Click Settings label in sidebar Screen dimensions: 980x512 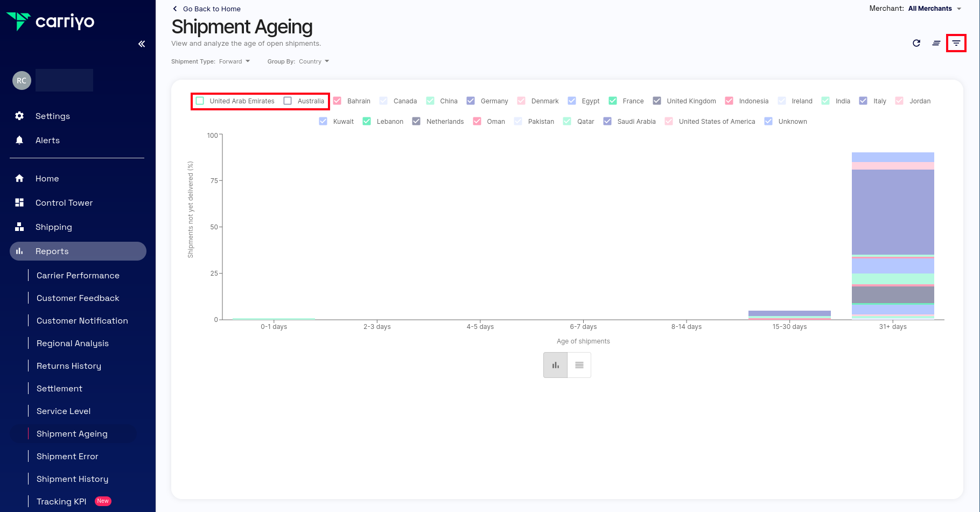point(53,116)
